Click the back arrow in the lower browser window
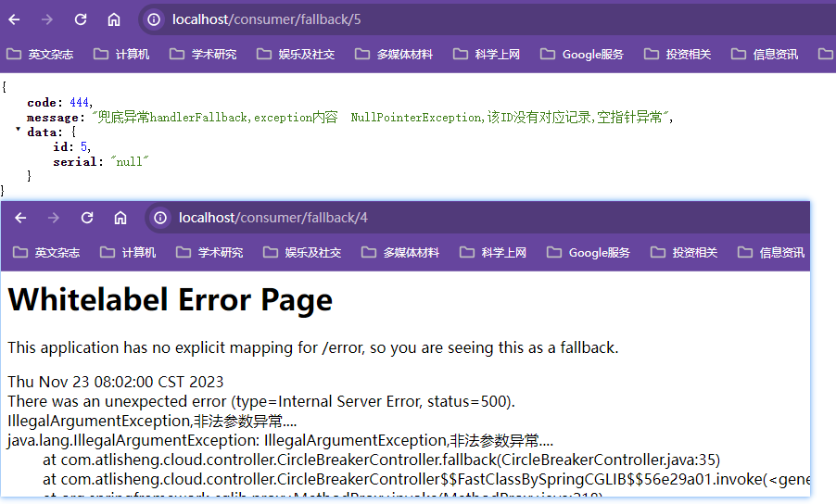Viewport: 836px width, 504px height. point(20,218)
